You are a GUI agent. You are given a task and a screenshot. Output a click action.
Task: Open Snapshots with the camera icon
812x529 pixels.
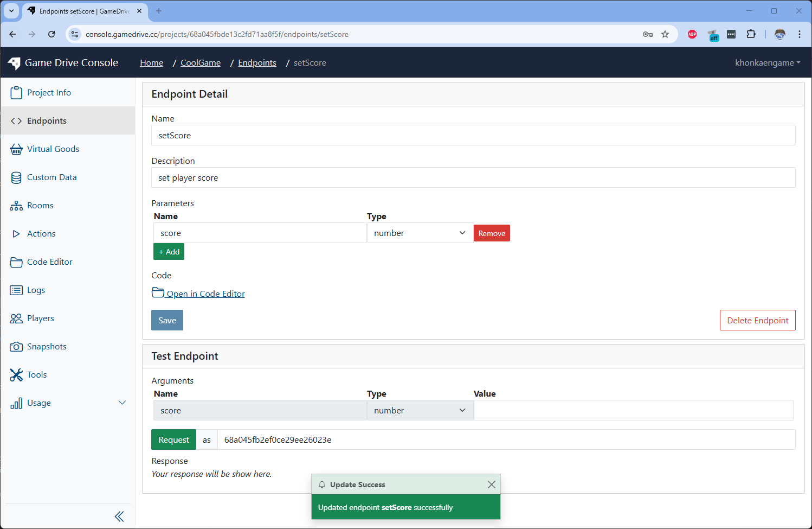tap(16, 346)
